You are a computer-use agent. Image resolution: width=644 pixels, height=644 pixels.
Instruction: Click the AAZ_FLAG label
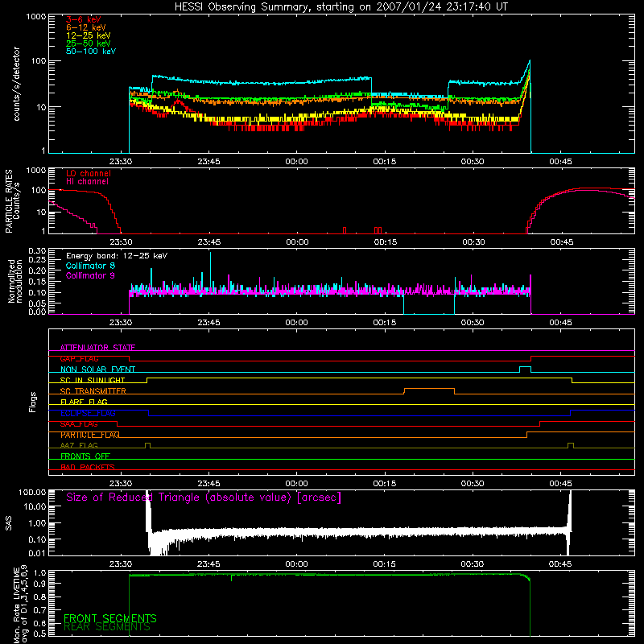[79, 445]
